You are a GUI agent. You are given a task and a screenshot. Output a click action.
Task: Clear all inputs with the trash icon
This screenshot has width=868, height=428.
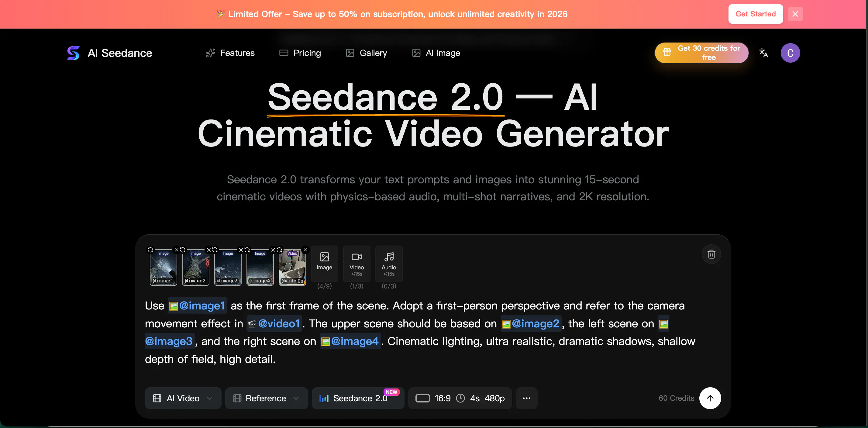(x=711, y=254)
